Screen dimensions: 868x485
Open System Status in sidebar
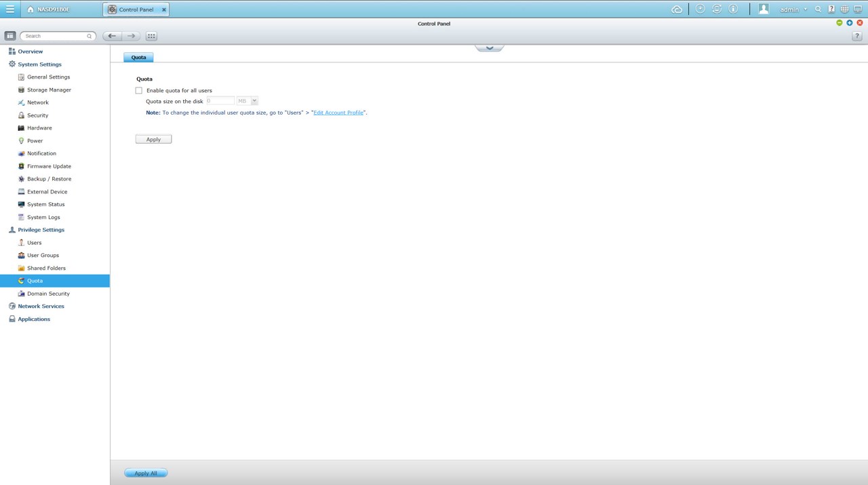point(45,204)
